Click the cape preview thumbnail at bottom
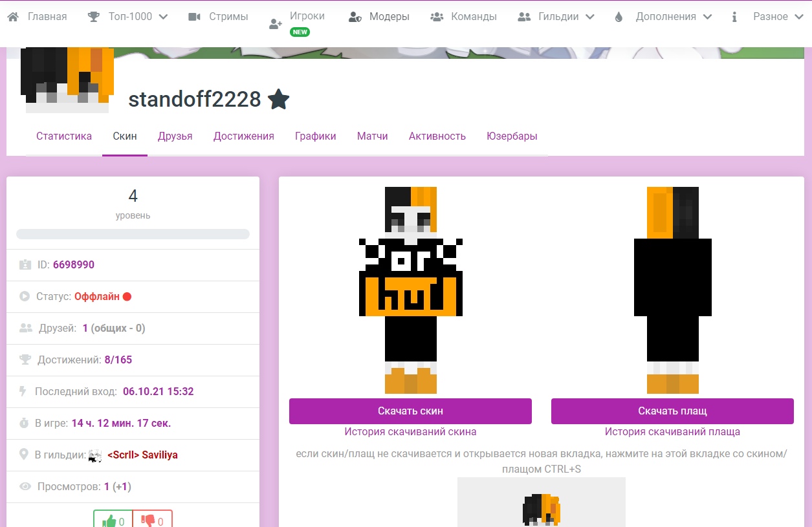Viewport: 812px width, 527px height. [542, 508]
